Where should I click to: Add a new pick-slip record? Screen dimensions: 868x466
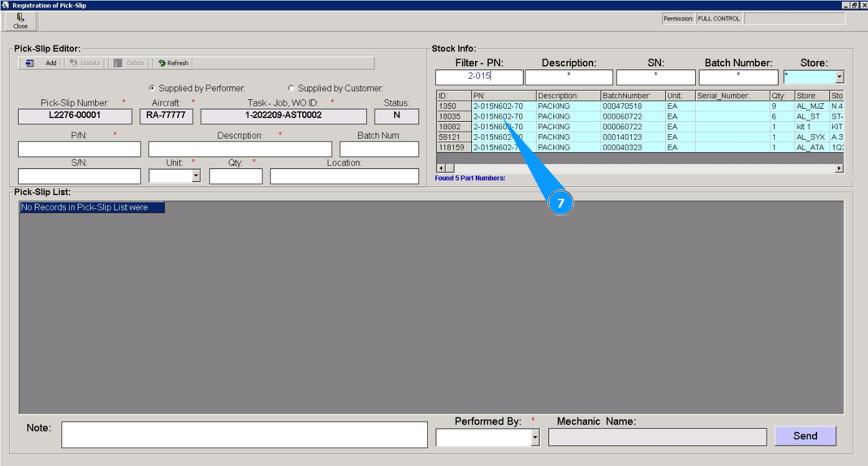pyautogui.click(x=42, y=63)
